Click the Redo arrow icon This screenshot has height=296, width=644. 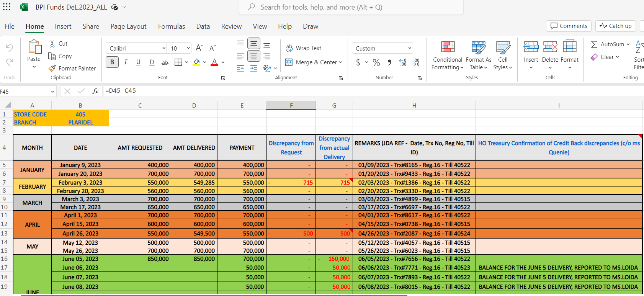[10, 62]
